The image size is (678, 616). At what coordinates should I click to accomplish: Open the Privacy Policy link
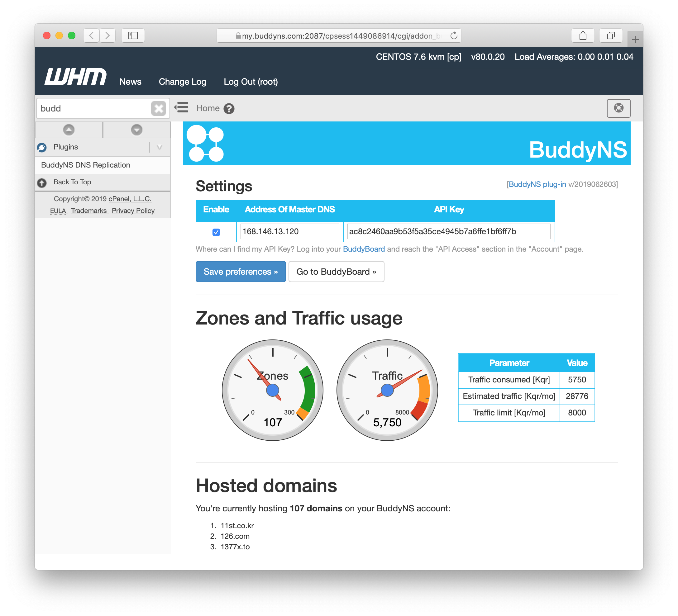[x=133, y=211]
